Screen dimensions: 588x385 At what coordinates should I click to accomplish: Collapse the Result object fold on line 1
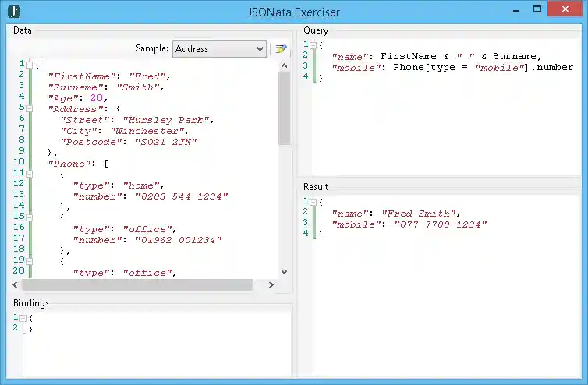[313, 202]
